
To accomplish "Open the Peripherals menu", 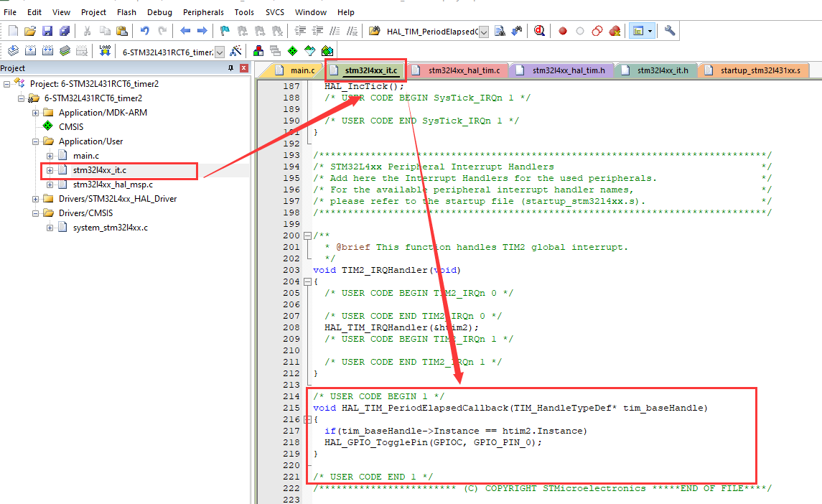I will tap(203, 12).
